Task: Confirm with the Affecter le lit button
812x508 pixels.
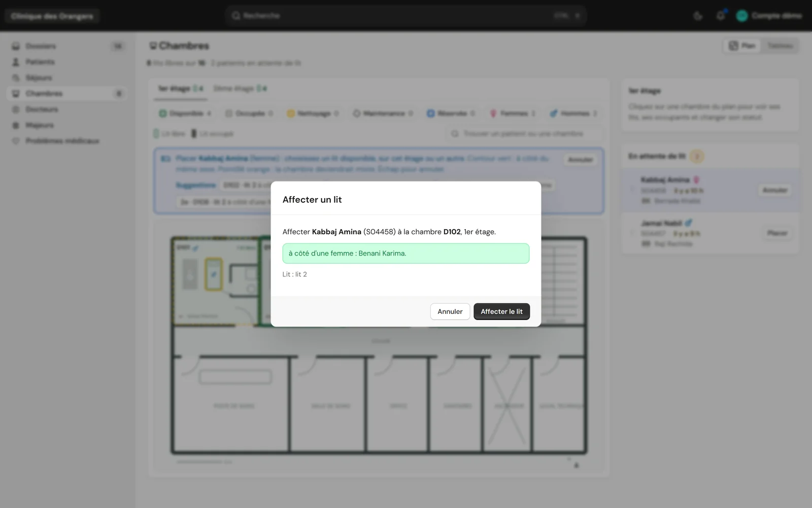Action: [x=501, y=311]
